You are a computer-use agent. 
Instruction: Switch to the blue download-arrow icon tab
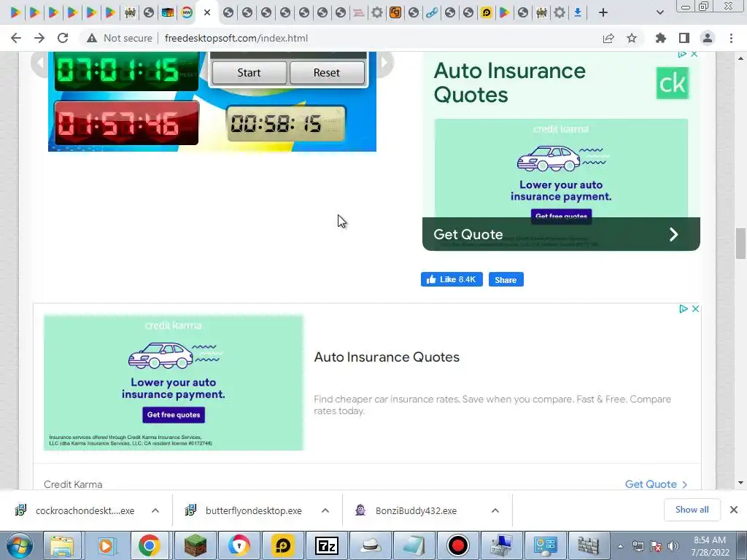pyautogui.click(x=578, y=12)
